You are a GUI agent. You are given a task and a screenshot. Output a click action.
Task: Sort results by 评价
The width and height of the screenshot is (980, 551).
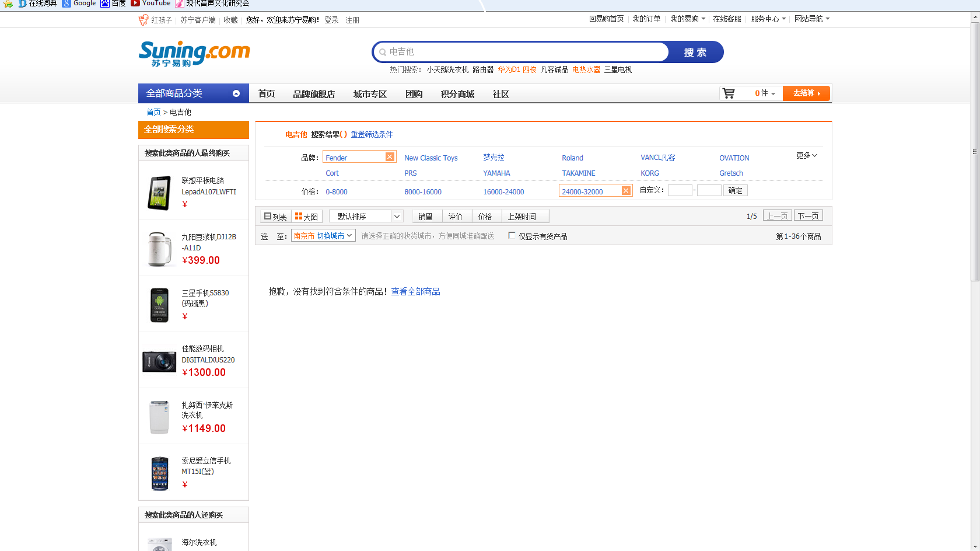pyautogui.click(x=456, y=217)
